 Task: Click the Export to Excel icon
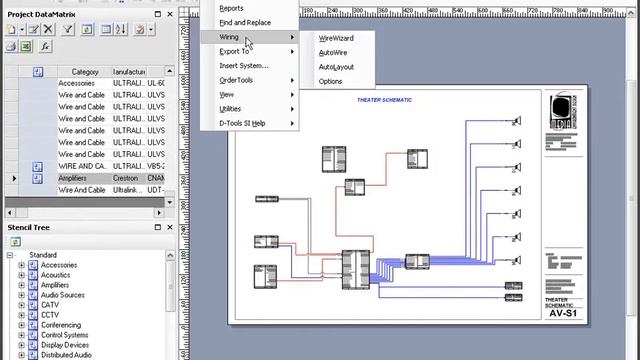(26, 47)
